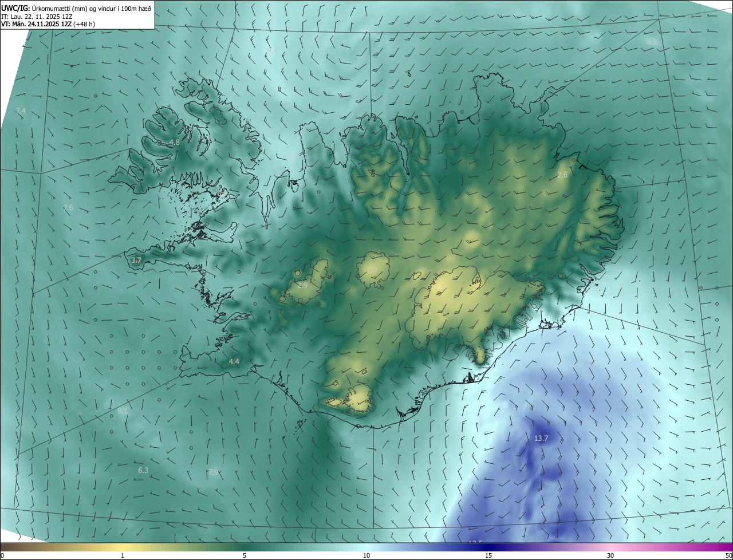The width and height of the screenshot is (733, 560).
Task: Select the valid time 'VT: Mán. 24.11.2025 12Z'
Action: [x=36, y=24]
